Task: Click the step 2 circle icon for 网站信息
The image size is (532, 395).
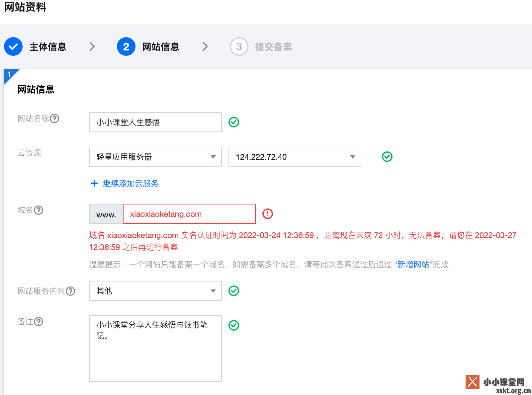Action: pos(126,46)
